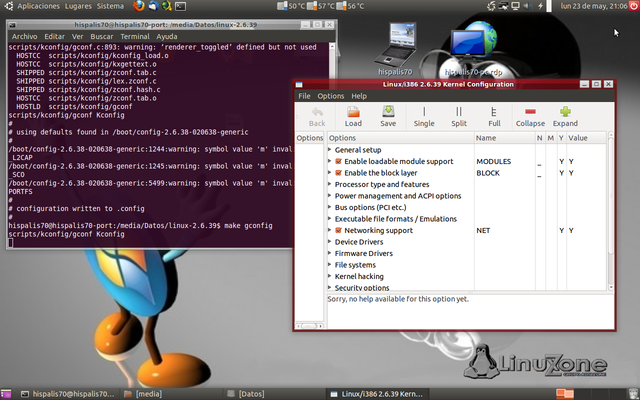Screen dimensions: 640x400
Task: Expand the Firmware Drivers node
Action: (330, 253)
